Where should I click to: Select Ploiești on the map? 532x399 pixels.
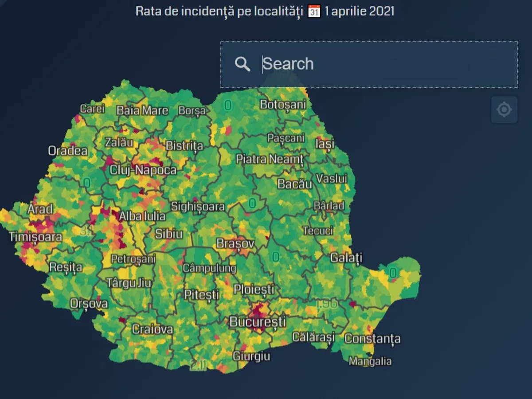click(x=254, y=289)
